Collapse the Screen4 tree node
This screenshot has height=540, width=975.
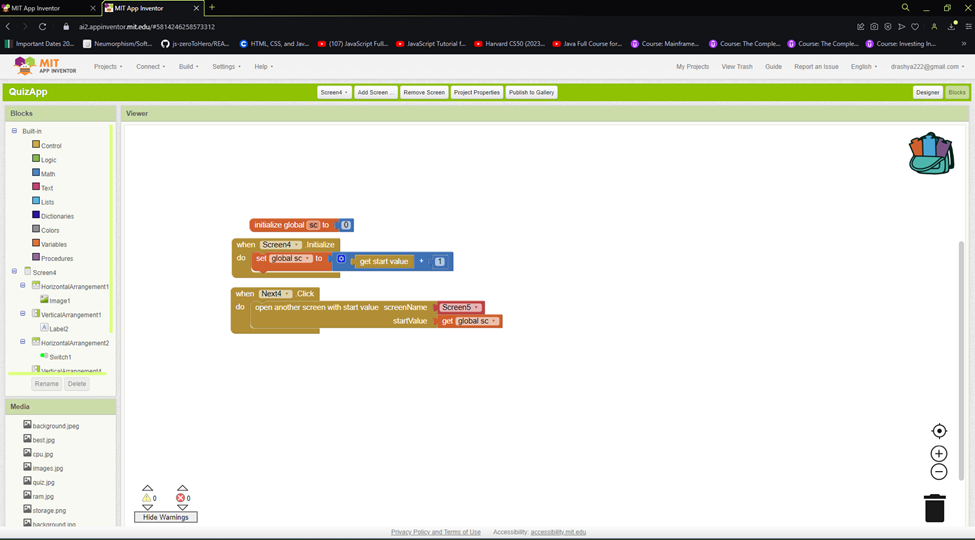(x=14, y=271)
